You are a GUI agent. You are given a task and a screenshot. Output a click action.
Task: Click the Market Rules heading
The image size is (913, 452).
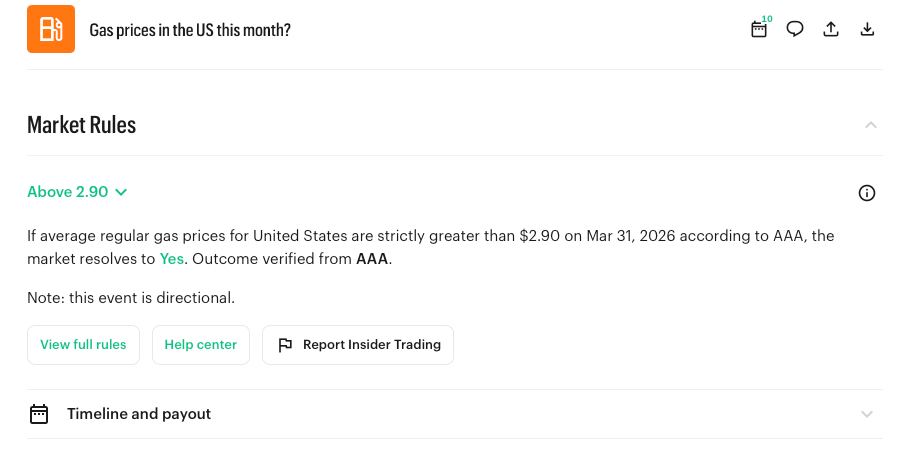coord(82,125)
